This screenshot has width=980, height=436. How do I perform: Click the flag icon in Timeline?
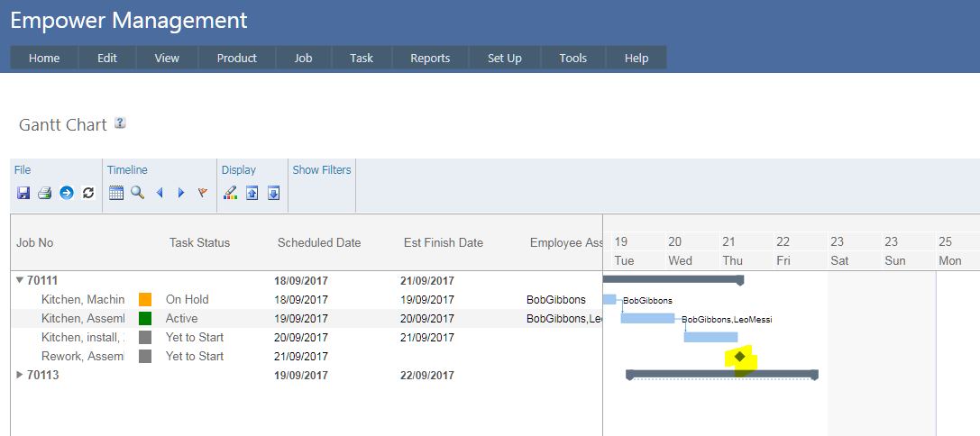click(202, 193)
